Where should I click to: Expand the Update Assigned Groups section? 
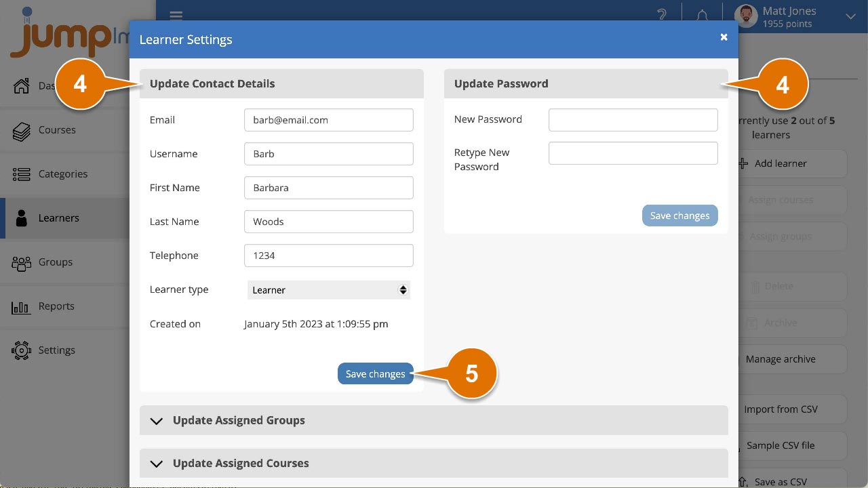click(x=434, y=420)
